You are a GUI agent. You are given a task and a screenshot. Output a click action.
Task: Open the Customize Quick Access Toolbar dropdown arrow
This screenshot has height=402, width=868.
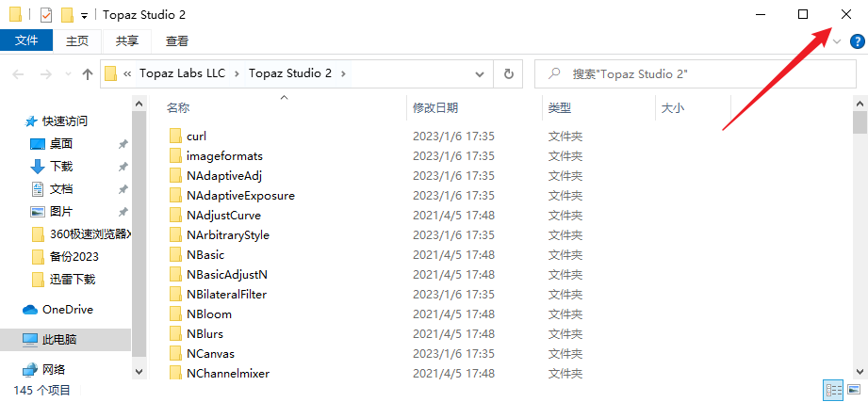click(84, 15)
